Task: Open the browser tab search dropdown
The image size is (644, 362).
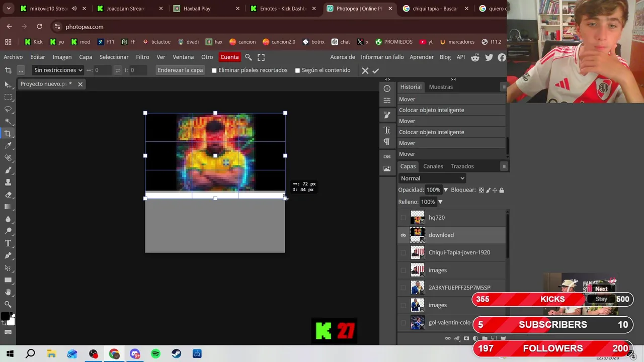Action: pyautogui.click(x=9, y=9)
